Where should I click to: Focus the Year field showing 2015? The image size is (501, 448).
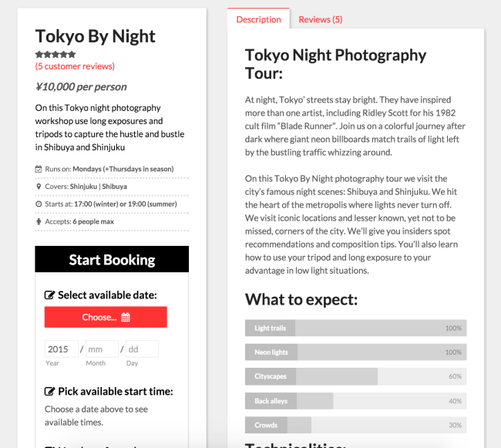[x=62, y=349]
